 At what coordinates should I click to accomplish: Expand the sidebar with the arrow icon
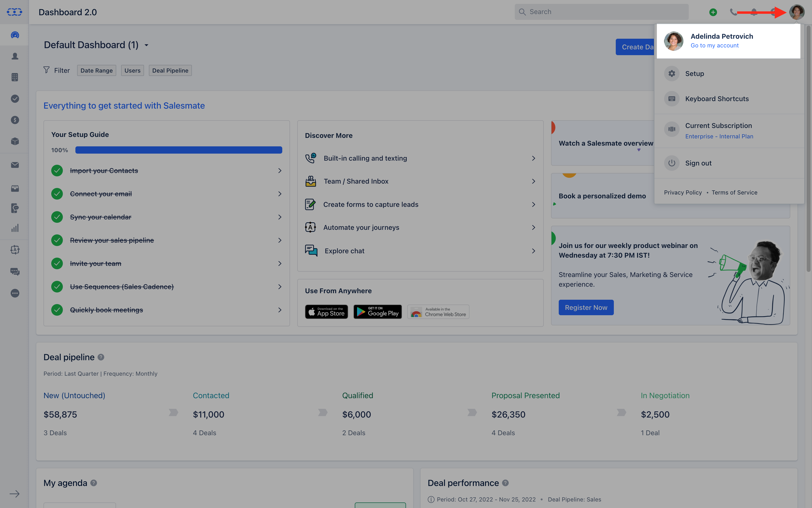pyautogui.click(x=14, y=493)
